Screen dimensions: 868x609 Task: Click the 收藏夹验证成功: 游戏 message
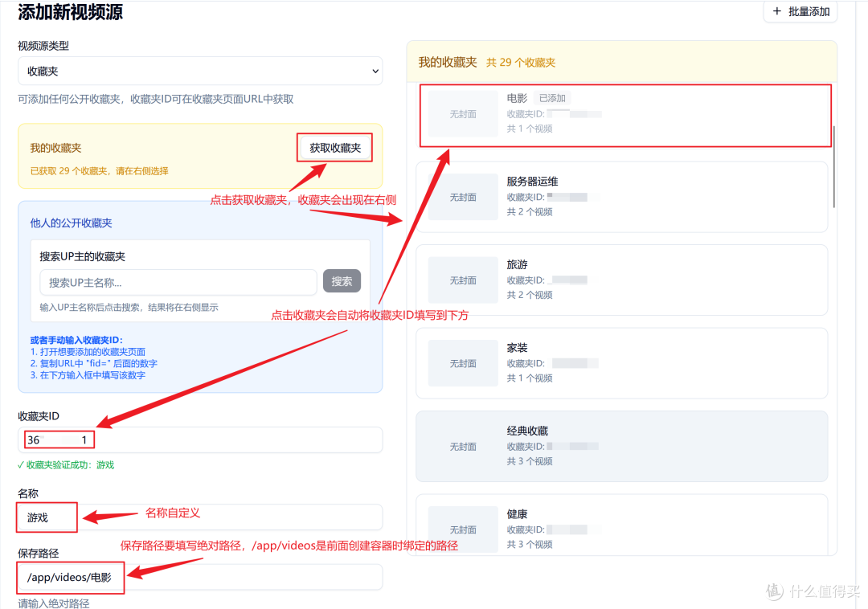tap(66, 464)
